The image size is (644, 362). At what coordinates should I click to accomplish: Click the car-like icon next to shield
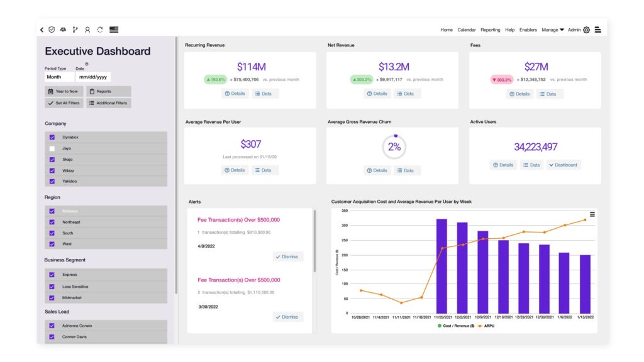pos(64,30)
